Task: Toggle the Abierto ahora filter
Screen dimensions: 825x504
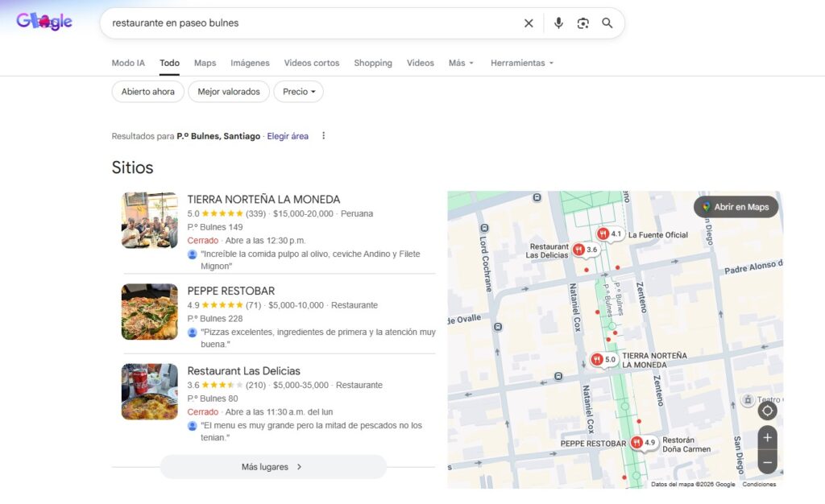Action: (x=148, y=92)
